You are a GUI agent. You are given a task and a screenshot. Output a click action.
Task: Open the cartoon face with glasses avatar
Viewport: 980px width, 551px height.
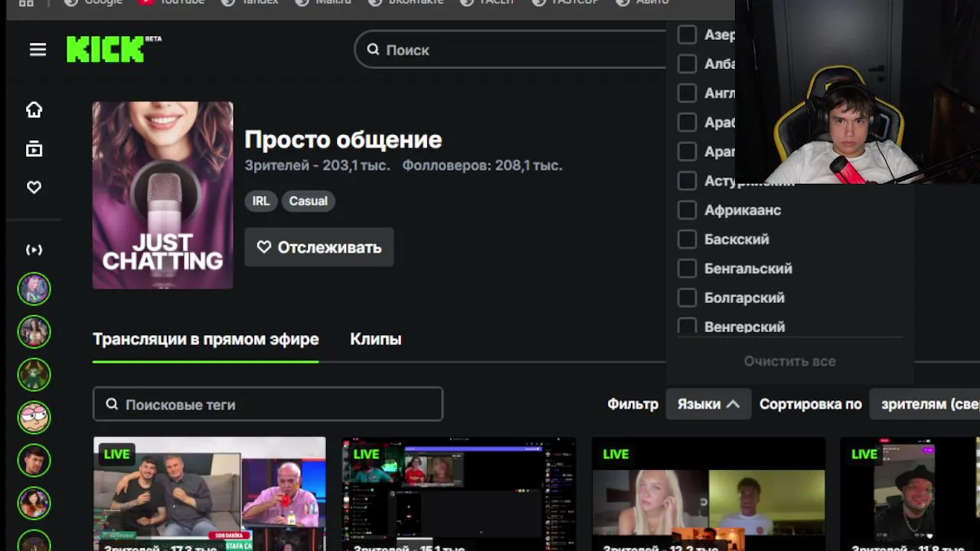(34, 418)
